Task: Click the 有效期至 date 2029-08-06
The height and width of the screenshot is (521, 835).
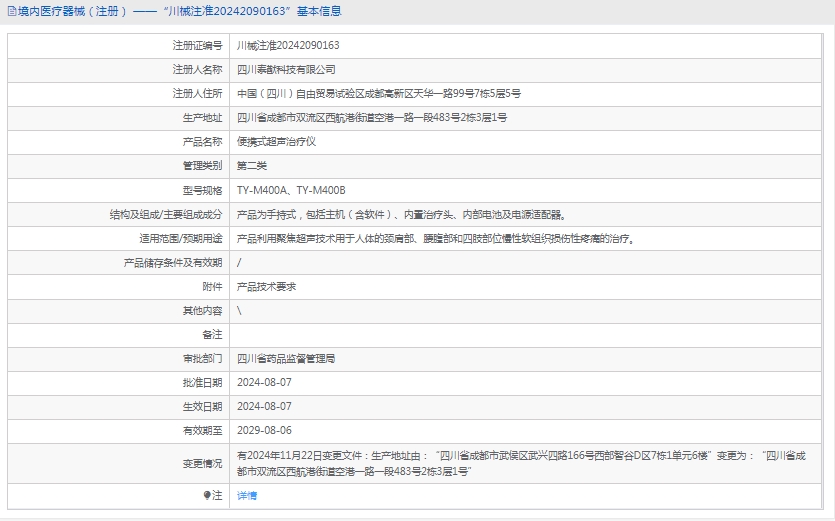Action: (264, 430)
